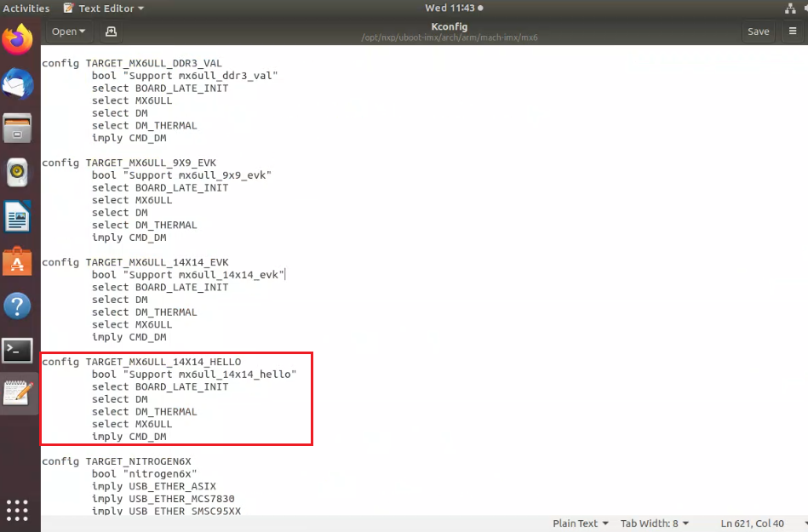
Task: Click the line config TARGET_MX6ULL_9X9_EVK
Action: click(129, 163)
